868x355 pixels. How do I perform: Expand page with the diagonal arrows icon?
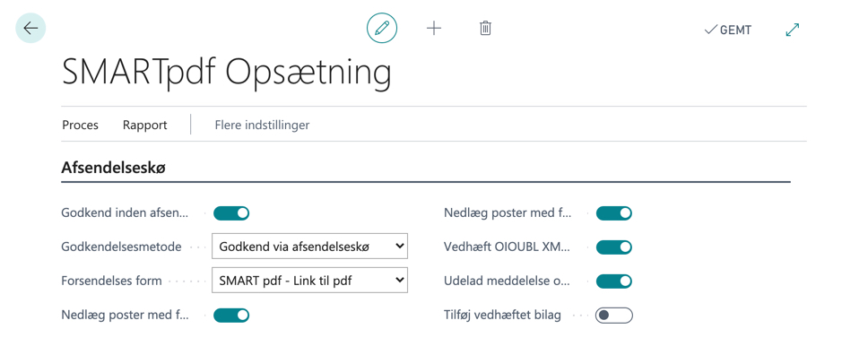coord(793,30)
